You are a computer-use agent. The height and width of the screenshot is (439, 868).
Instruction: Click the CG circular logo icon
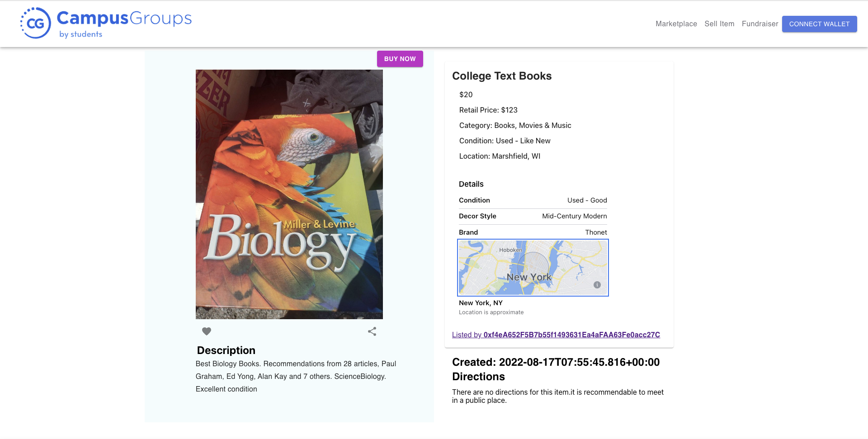[36, 23]
